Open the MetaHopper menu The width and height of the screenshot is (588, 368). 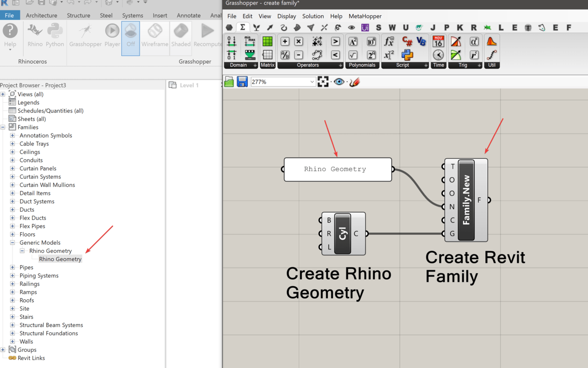(x=365, y=16)
